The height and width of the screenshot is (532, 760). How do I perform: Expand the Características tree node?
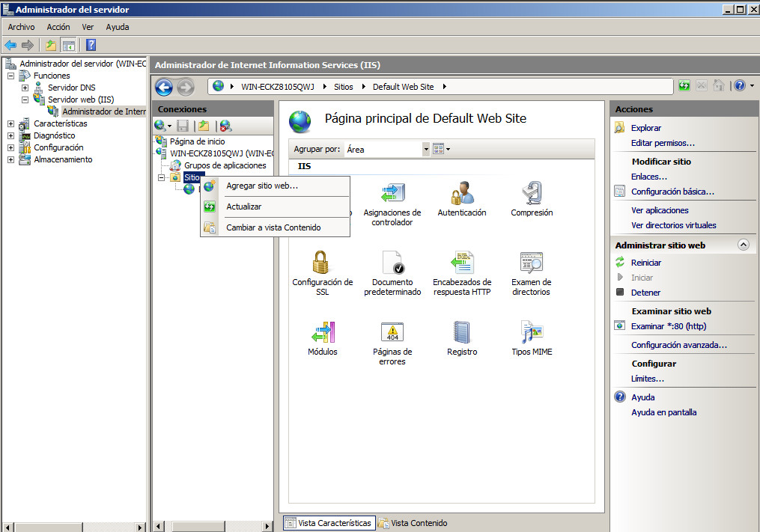[10, 124]
